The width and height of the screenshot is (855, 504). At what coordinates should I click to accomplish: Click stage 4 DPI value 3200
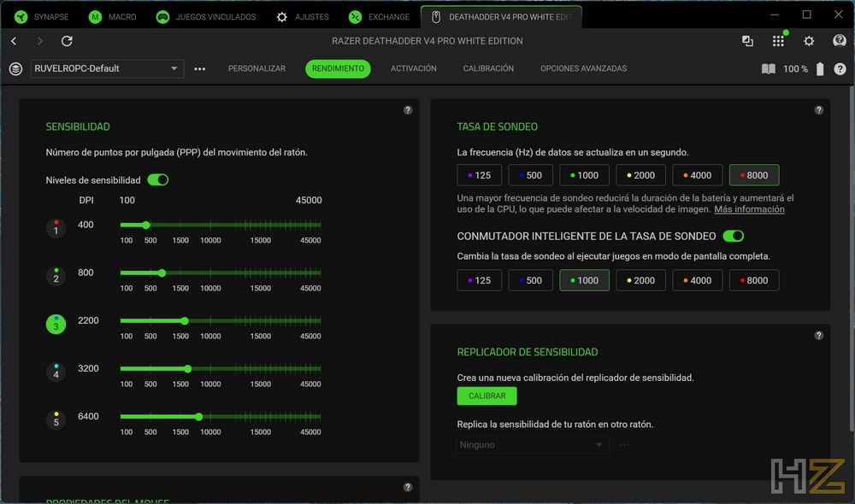tap(88, 368)
